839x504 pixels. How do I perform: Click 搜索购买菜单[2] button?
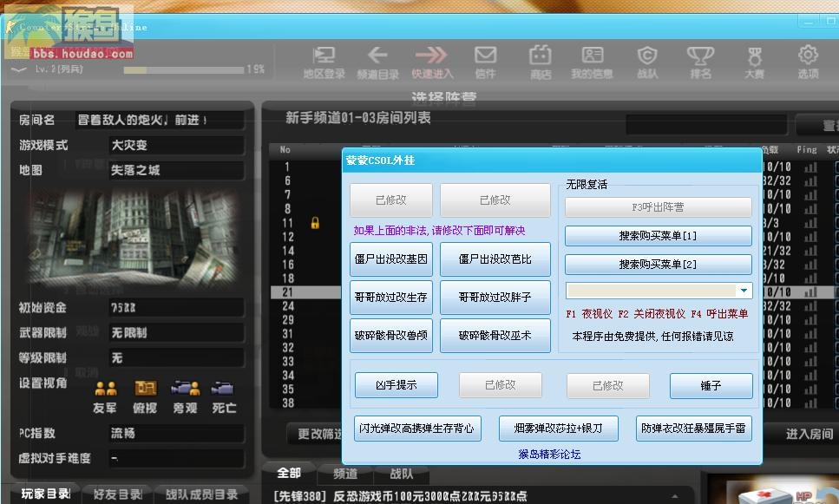pyautogui.click(x=659, y=265)
